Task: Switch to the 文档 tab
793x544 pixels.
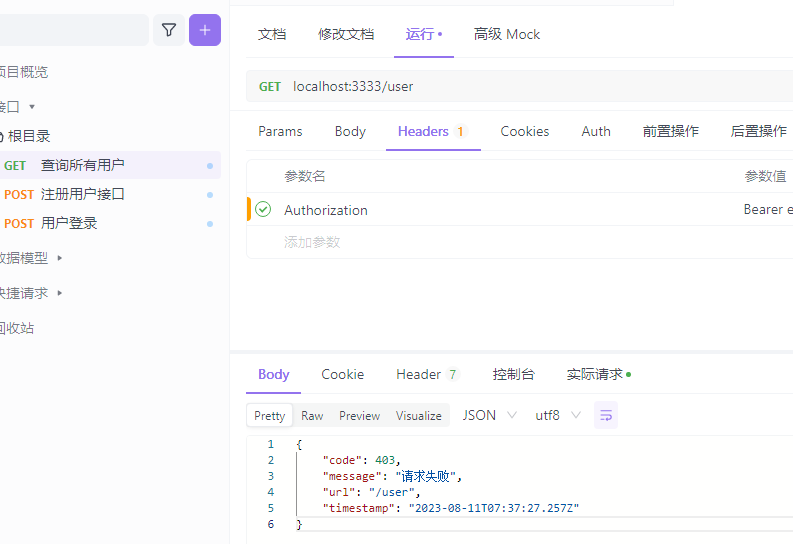Action: (x=272, y=34)
